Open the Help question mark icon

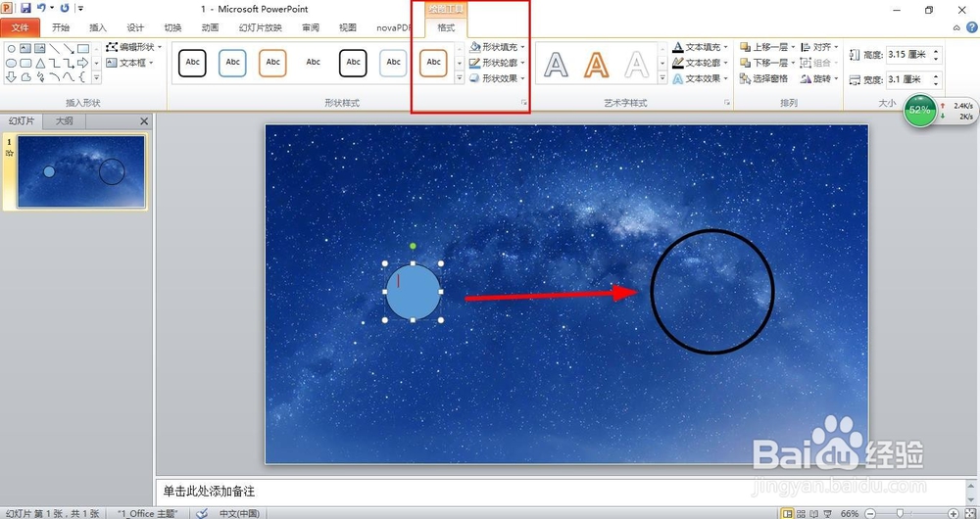pos(972,27)
